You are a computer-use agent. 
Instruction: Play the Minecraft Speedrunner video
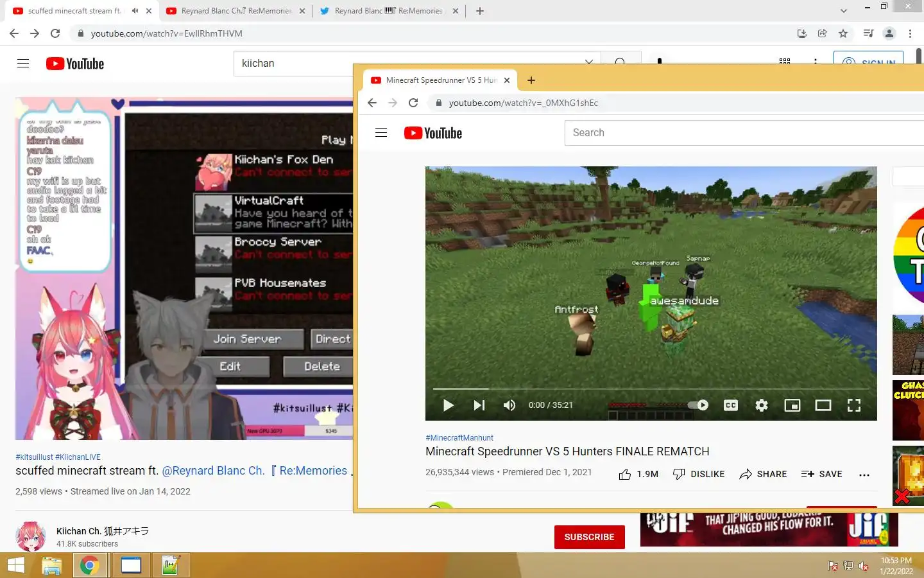448,405
